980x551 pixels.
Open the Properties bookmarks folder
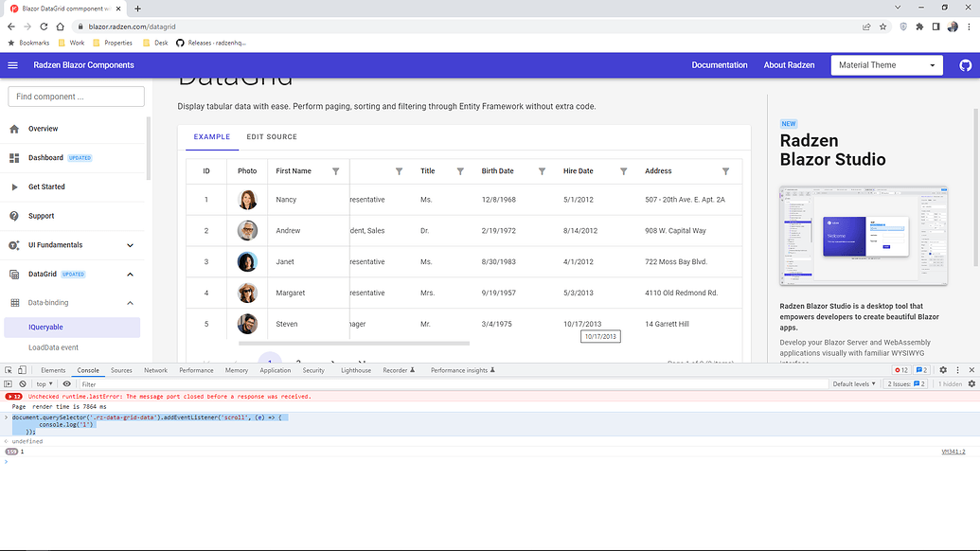coord(113,44)
